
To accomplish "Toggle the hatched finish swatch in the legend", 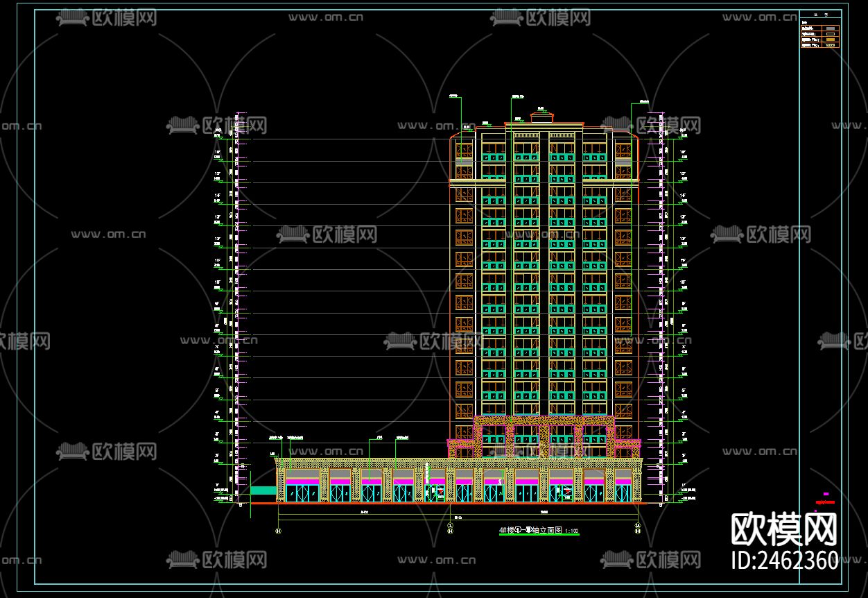I will [x=831, y=45].
